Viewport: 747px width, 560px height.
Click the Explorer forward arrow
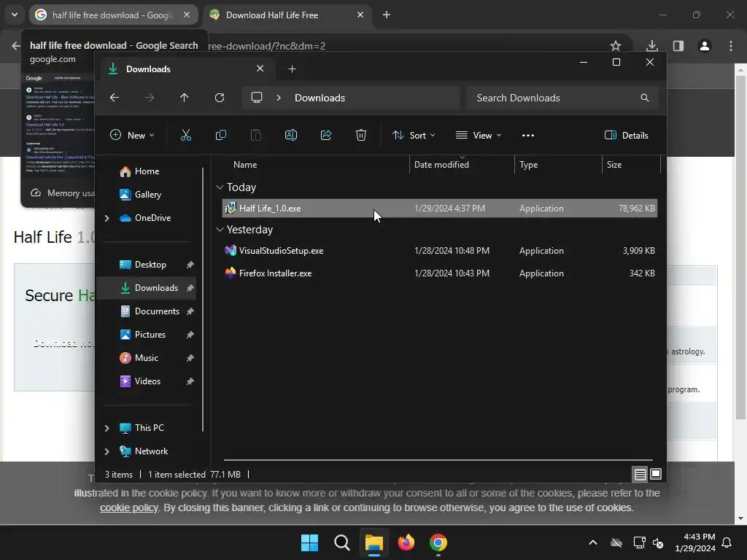(x=149, y=98)
